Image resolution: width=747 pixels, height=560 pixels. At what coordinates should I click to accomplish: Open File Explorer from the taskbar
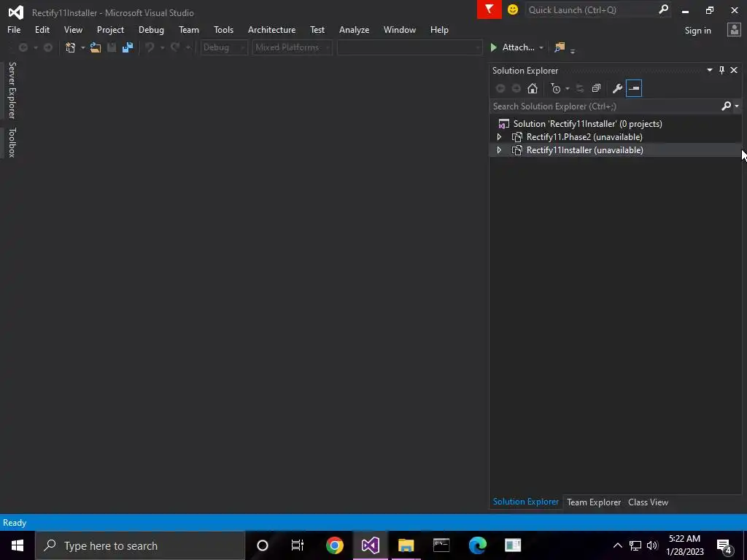coord(406,545)
